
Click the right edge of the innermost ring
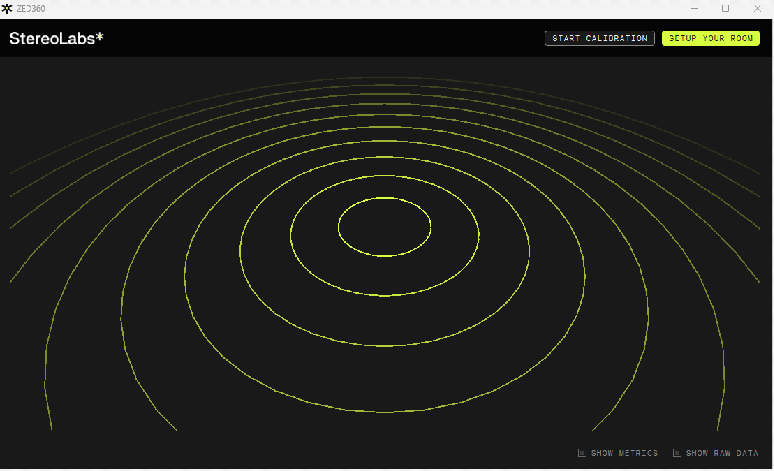coord(431,227)
